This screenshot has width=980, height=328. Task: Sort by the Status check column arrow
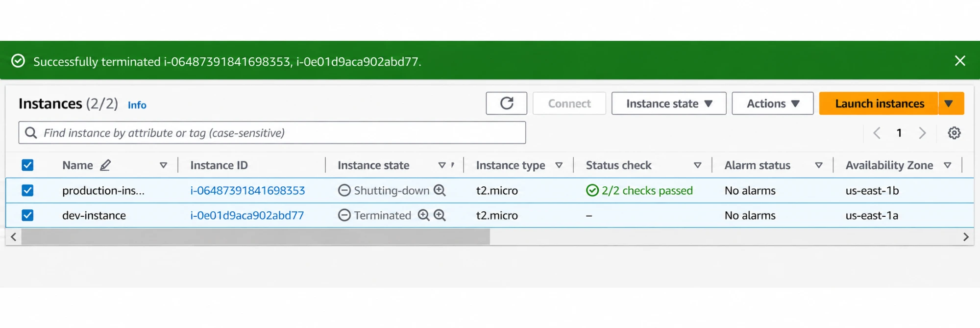click(698, 166)
